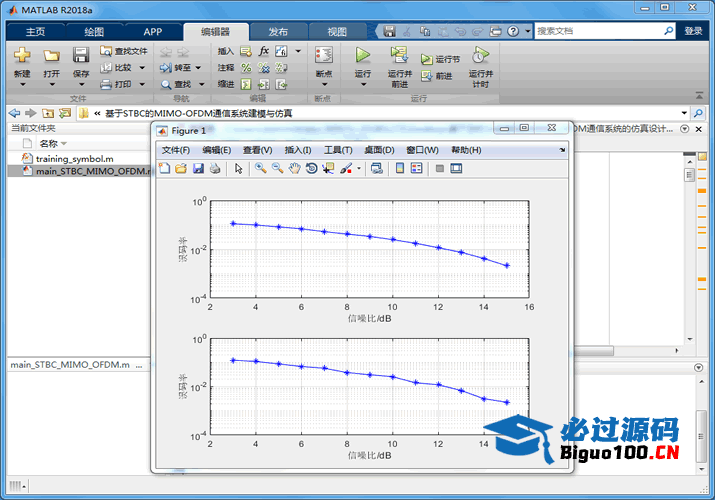Open the editor panel actions dropdown

click(x=684, y=129)
